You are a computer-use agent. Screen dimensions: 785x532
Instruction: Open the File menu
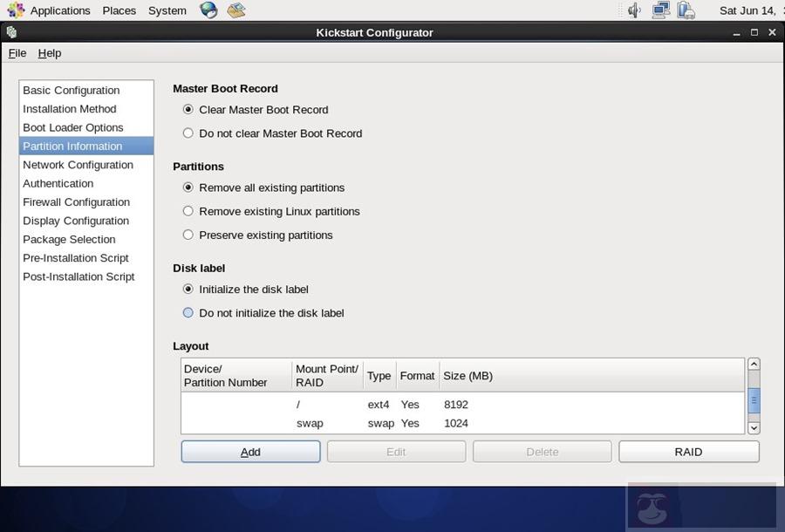17,53
